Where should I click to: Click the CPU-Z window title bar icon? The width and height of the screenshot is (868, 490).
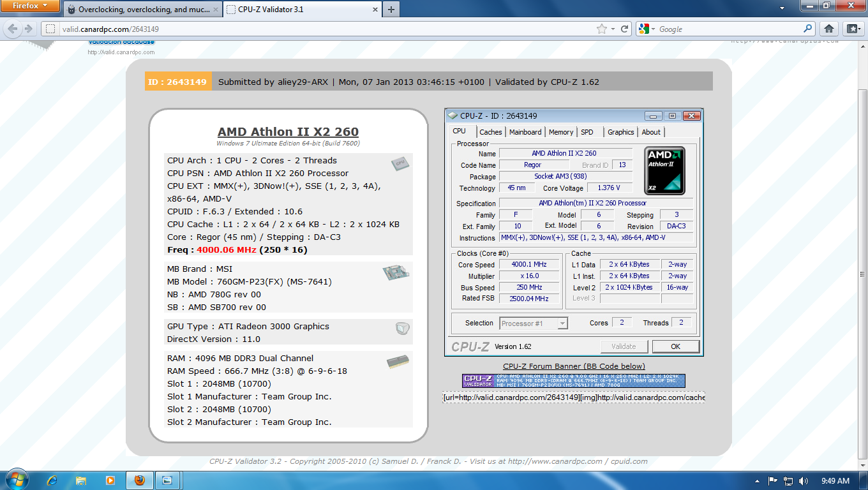[453, 115]
